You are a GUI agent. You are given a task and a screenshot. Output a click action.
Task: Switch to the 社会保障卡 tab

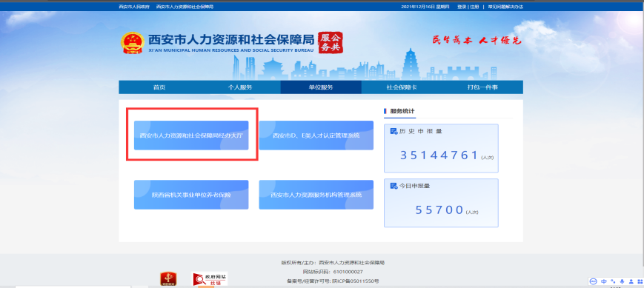pos(402,87)
